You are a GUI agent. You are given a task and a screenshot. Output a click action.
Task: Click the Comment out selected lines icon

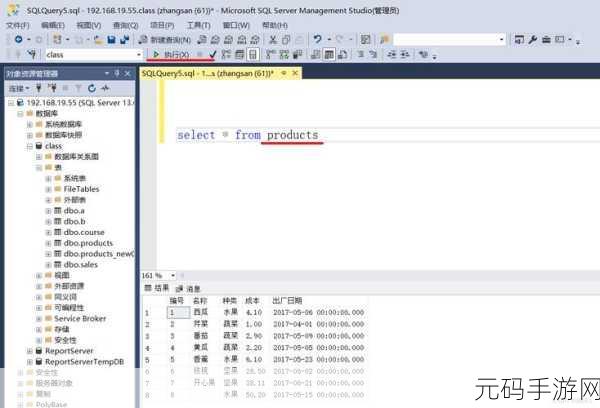pos(361,55)
